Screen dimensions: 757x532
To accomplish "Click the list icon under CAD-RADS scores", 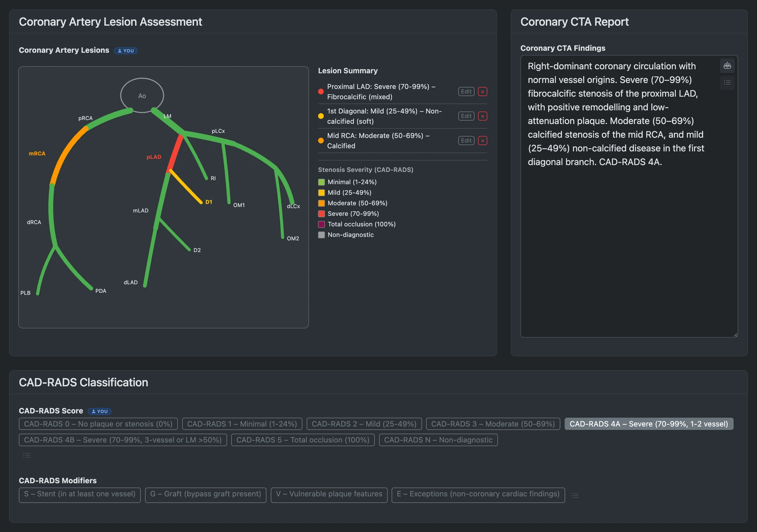I will [27, 455].
